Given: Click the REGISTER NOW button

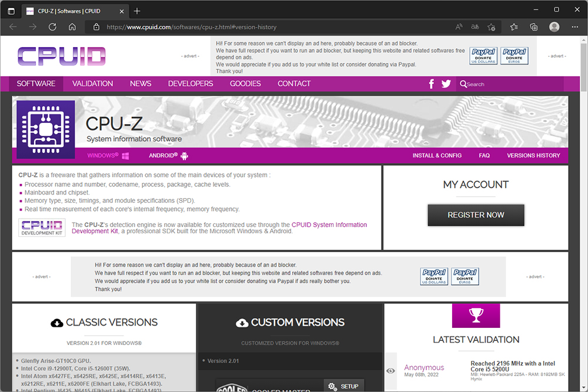Looking at the screenshot, I should coord(476,215).
